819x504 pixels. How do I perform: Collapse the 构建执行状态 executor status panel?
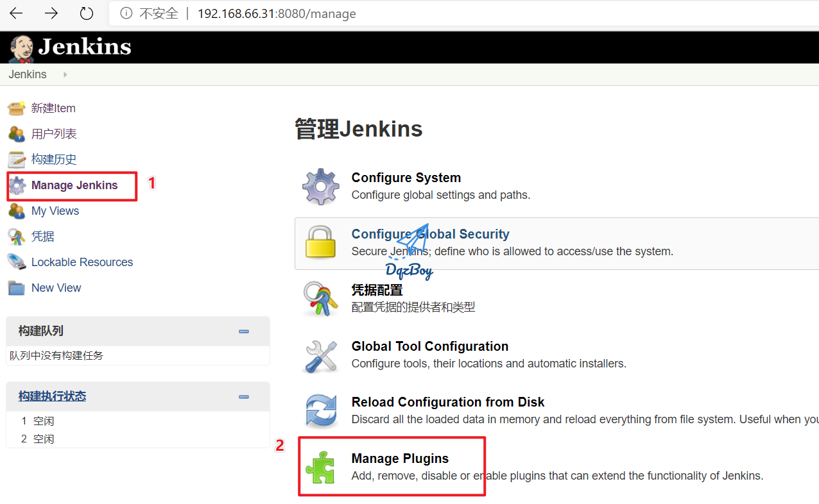(244, 397)
